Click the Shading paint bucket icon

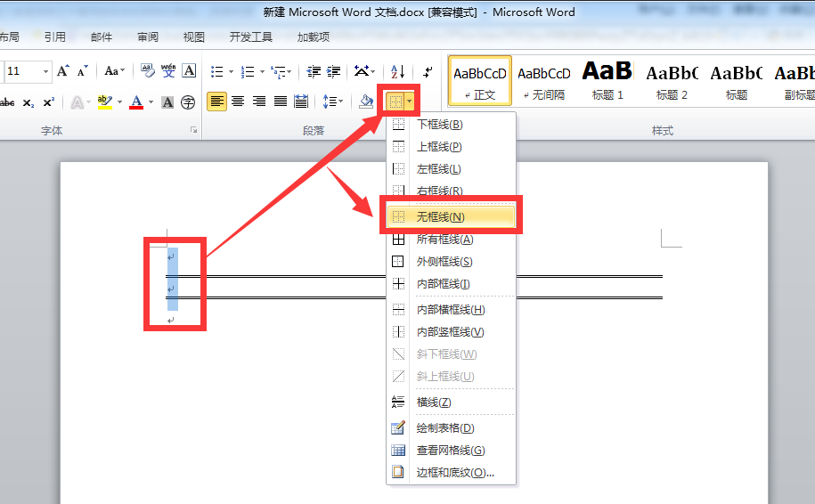tap(366, 102)
